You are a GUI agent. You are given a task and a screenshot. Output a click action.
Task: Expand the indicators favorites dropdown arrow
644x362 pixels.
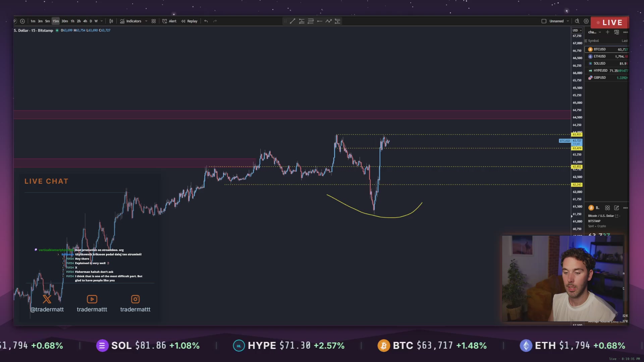tap(146, 21)
